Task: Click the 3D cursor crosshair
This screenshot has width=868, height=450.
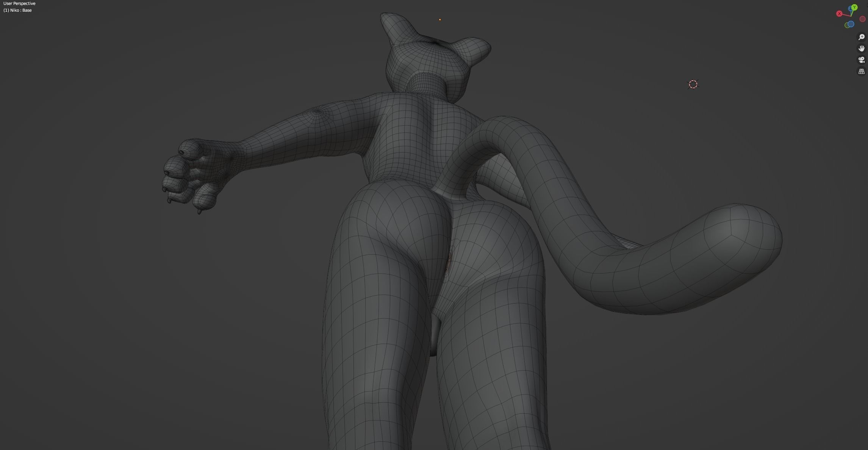Action: click(x=693, y=84)
